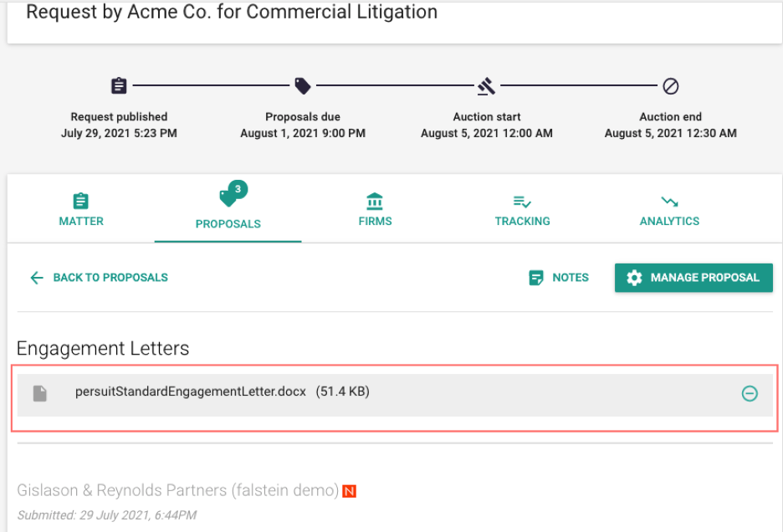The height and width of the screenshot is (532, 783).
Task: Click the document file icon
Action: tap(40, 394)
